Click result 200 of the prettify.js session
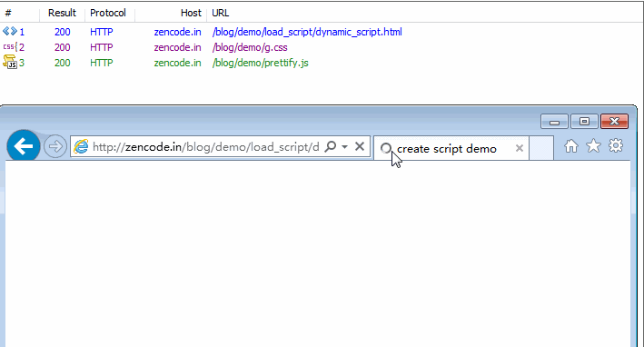The width and height of the screenshot is (644, 347). 63,63
